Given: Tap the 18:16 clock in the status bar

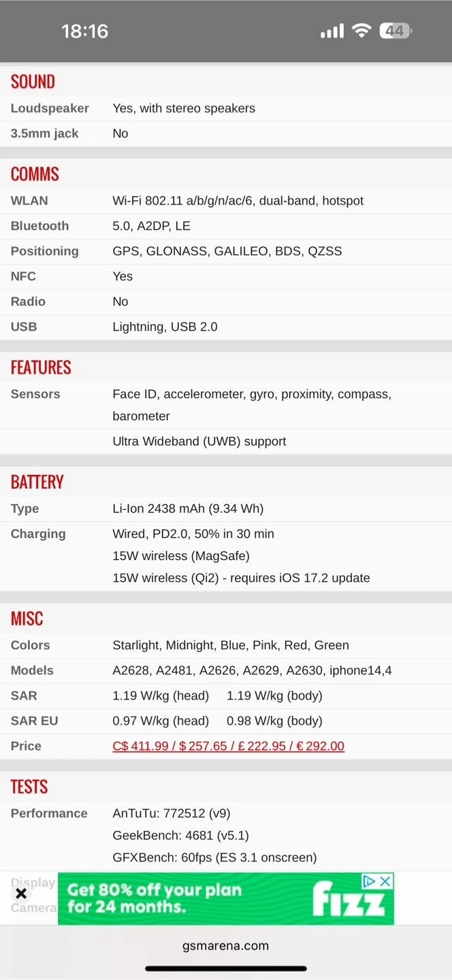Looking at the screenshot, I should point(85,31).
